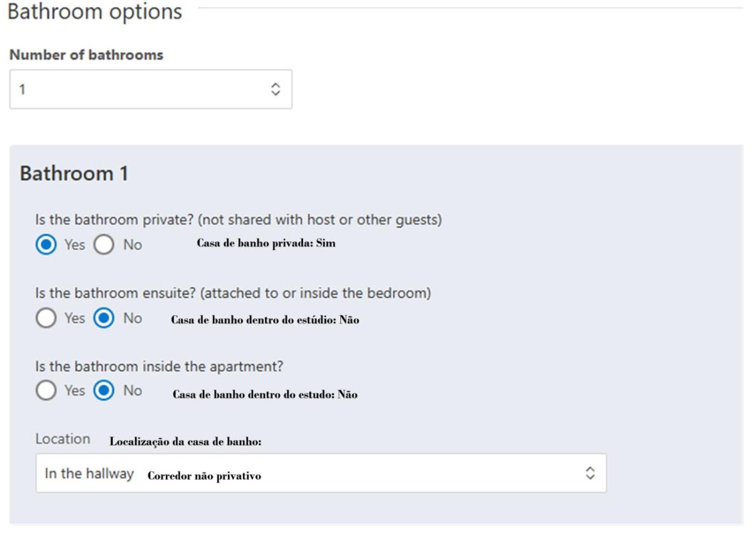The image size is (756, 537).
Task: Choose No radio for ensuite bathroom
Action: point(104,318)
